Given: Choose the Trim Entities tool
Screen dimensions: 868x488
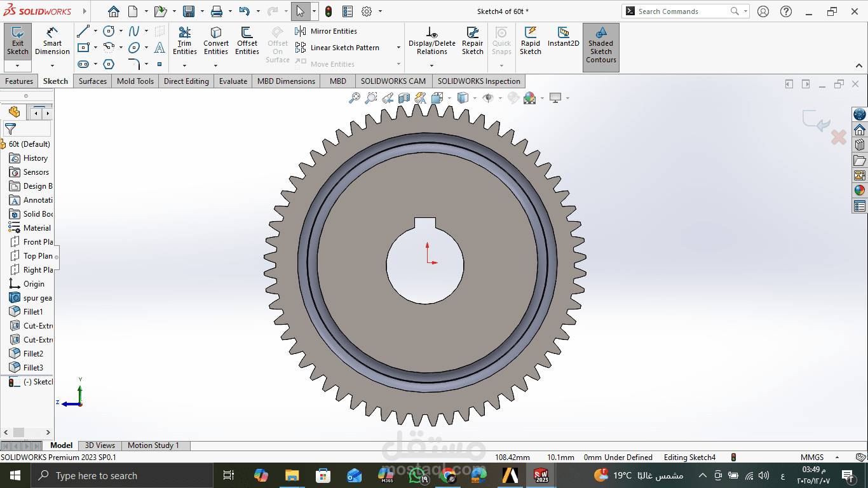Looking at the screenshot, I should [184, 41].
